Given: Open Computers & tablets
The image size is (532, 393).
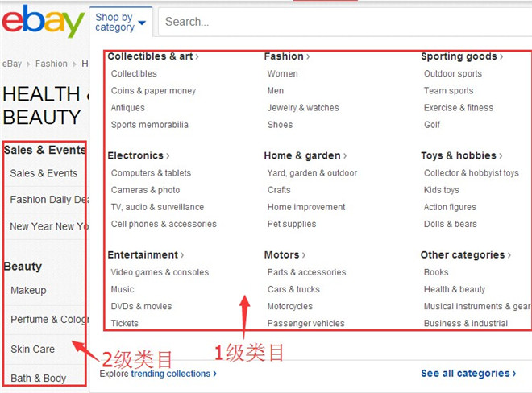Looking at the screenshot, I should click(151, 173).
